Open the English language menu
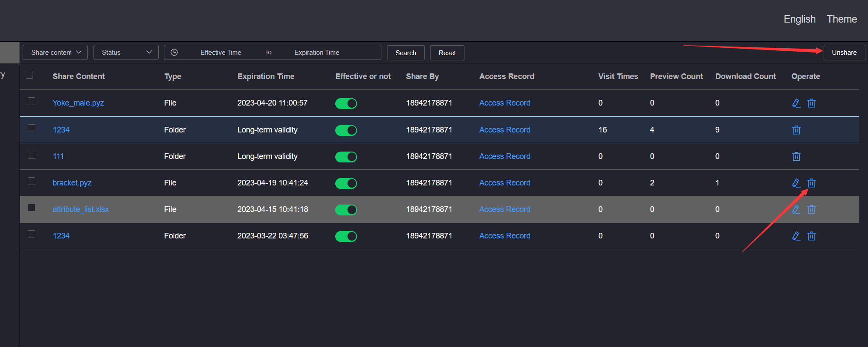This screenshot has height=347, width=868. pos(799,19)
